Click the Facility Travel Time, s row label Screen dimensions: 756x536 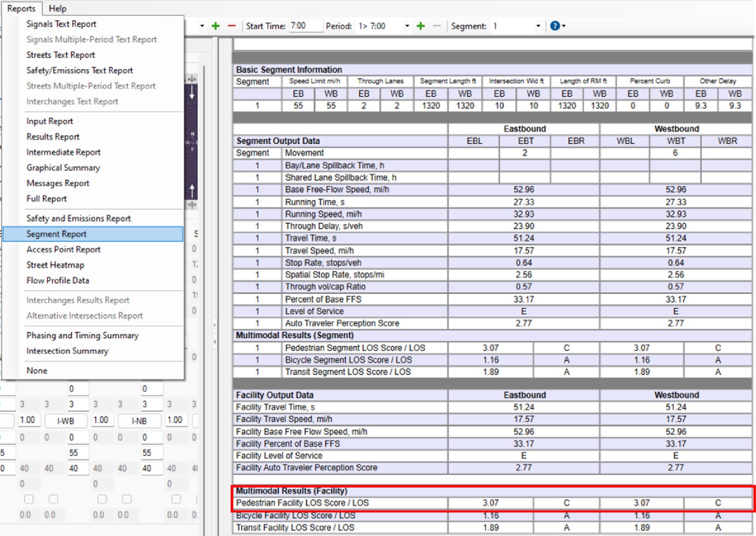[x=275, y=407]
